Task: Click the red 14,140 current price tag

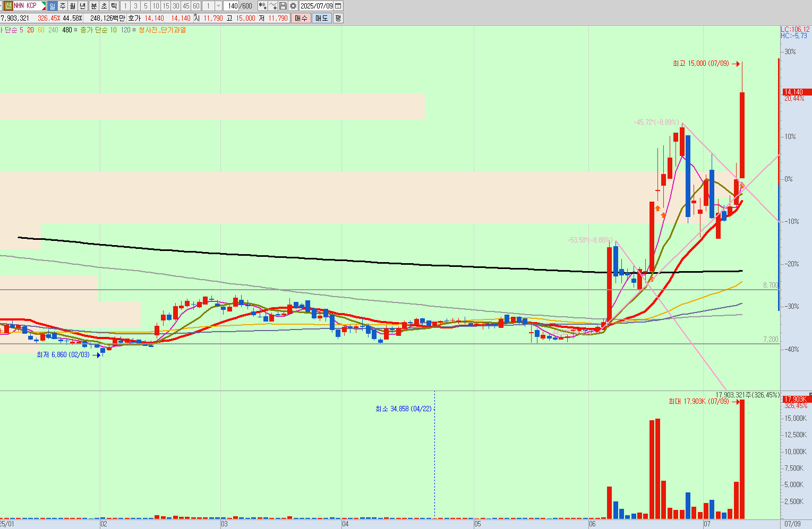Action: pos(797,92)
